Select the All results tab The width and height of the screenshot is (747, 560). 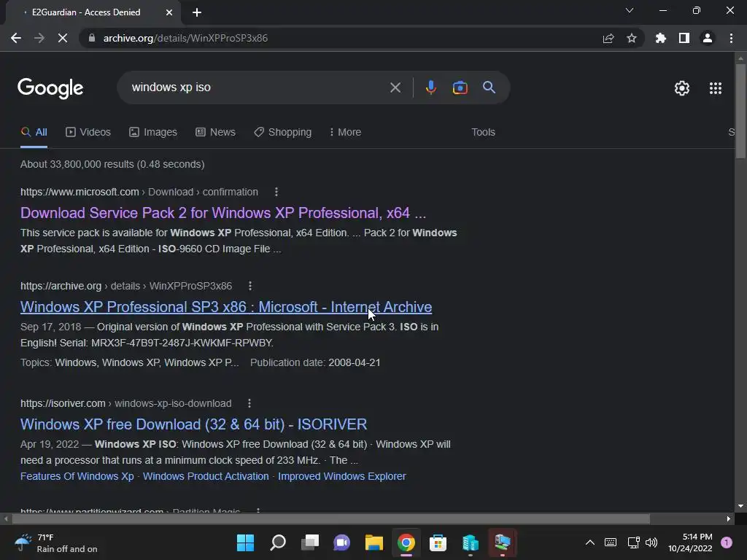[x=34, y=133]
